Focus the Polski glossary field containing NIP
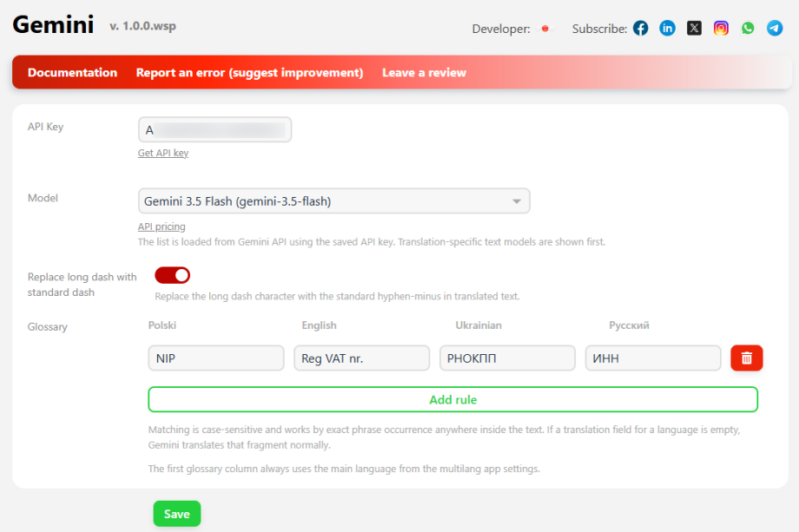The height and width of the screenshot is (532, 799). pyautogui.click(x=216, y=358)
